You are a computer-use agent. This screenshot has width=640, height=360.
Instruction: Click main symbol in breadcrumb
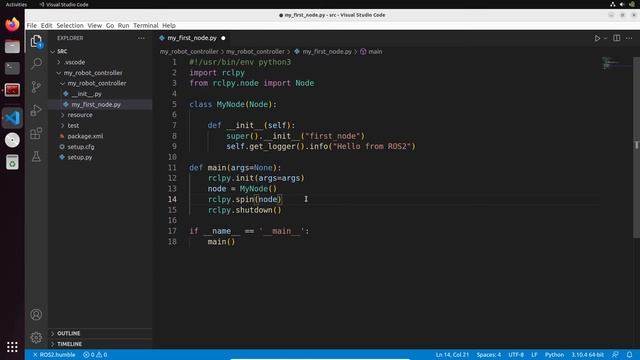[x=375, y=52]
